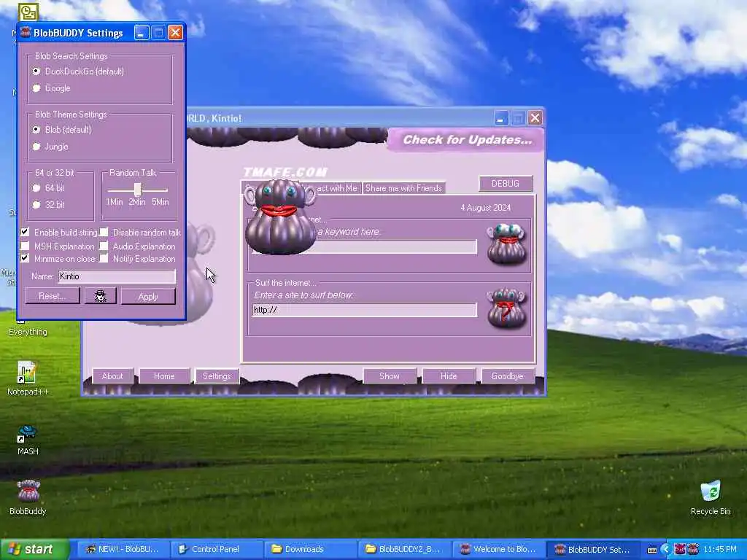Viewport: 747px width, 560px height.
Task: Click the Name field containing Kintio
Action: coord(117,276)
